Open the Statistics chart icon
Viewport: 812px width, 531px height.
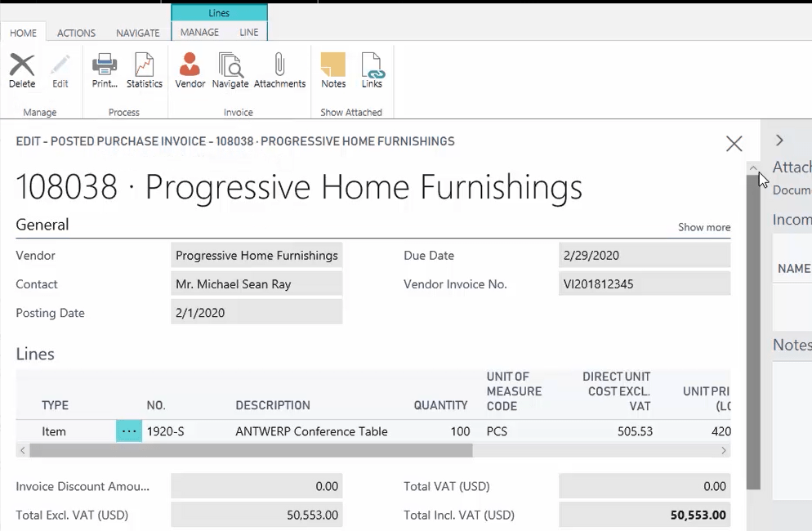click(145, 70)
